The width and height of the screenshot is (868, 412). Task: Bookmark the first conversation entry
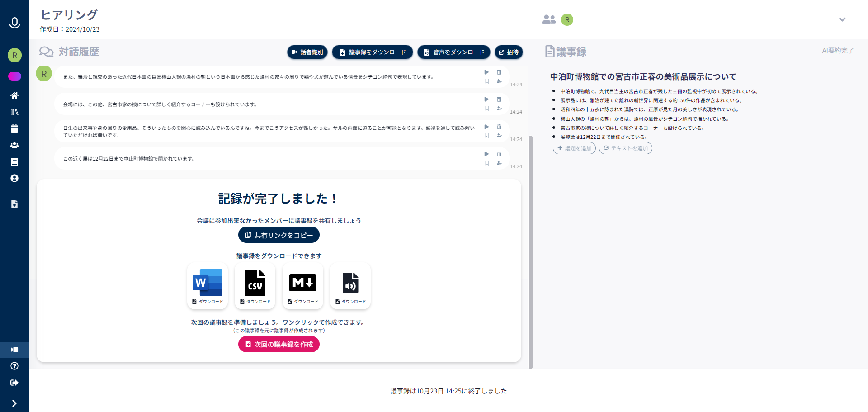[x=486, y=81]
